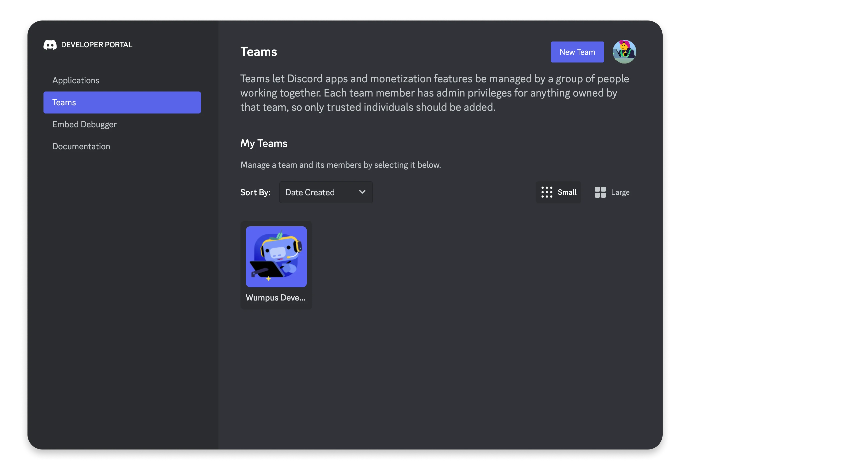This screenshot has width=868, height=474.
Task: Open the Wumpus team thumbnail image
Action: click(x=276, y=256)
